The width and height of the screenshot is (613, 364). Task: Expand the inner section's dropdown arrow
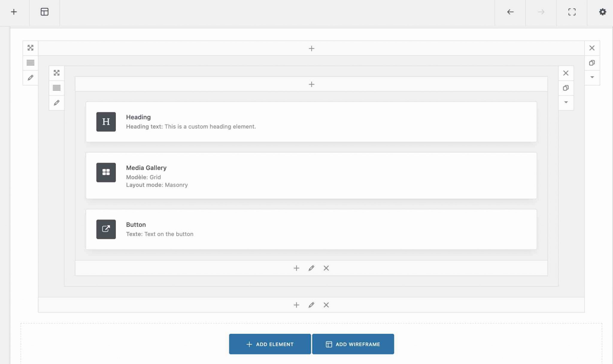click(566, 102)
